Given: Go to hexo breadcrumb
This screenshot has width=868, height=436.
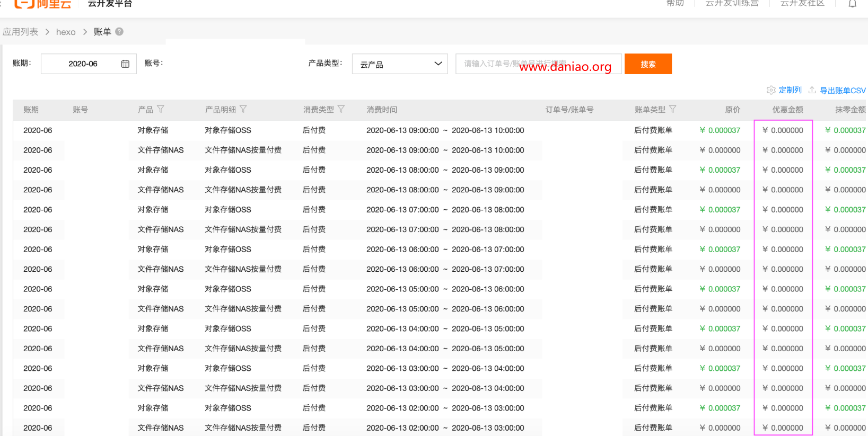Looking at the screenshot, I should [66, 32].
